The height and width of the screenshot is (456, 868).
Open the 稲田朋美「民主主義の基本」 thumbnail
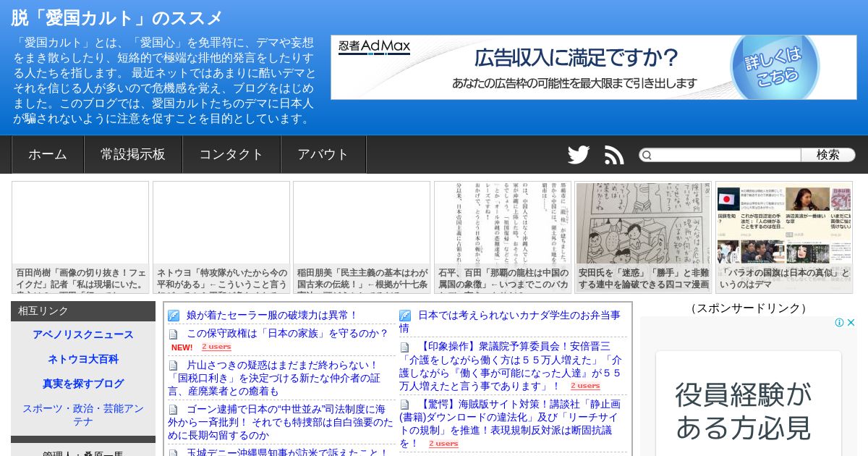[x=362, y=237]
